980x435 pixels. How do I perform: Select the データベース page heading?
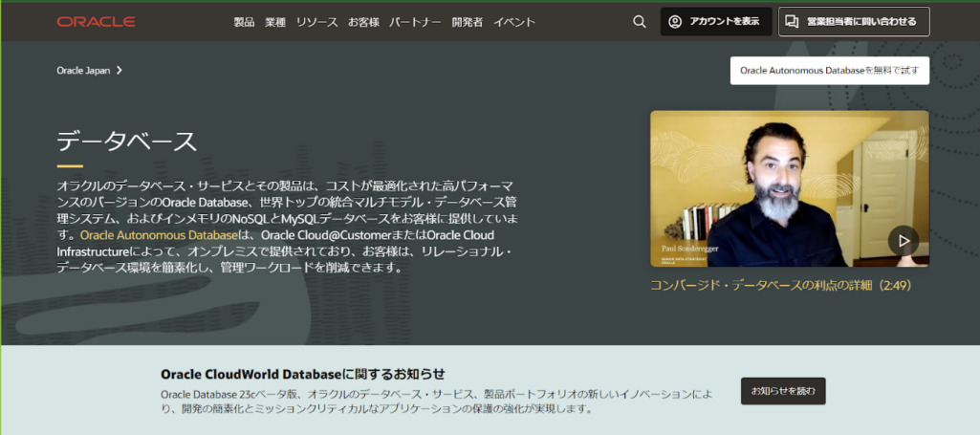point(127,141)
